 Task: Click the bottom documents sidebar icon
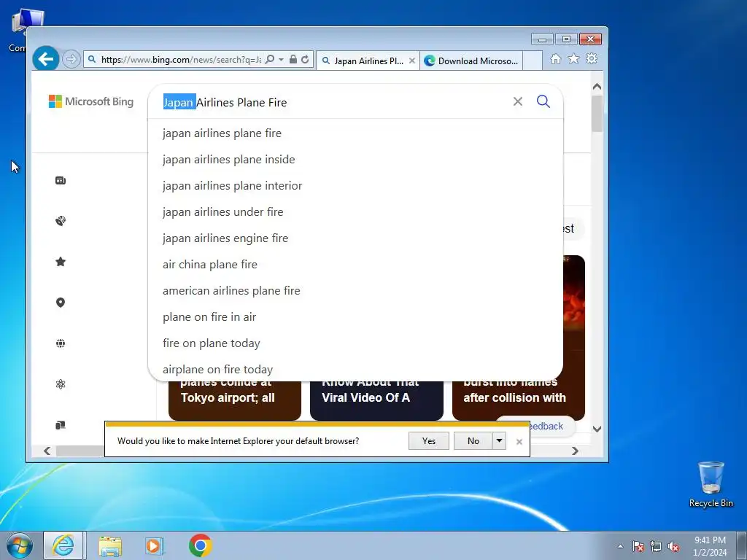click(61, 425)
